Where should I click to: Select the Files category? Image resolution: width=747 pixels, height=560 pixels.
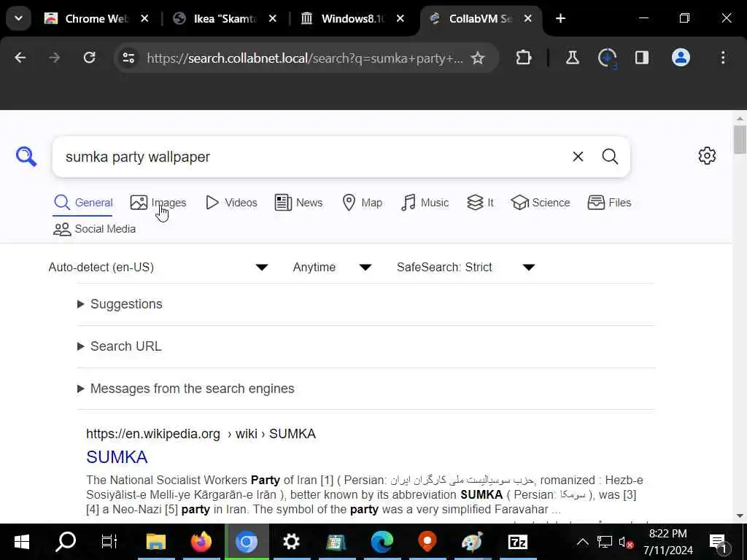point(609,203)
